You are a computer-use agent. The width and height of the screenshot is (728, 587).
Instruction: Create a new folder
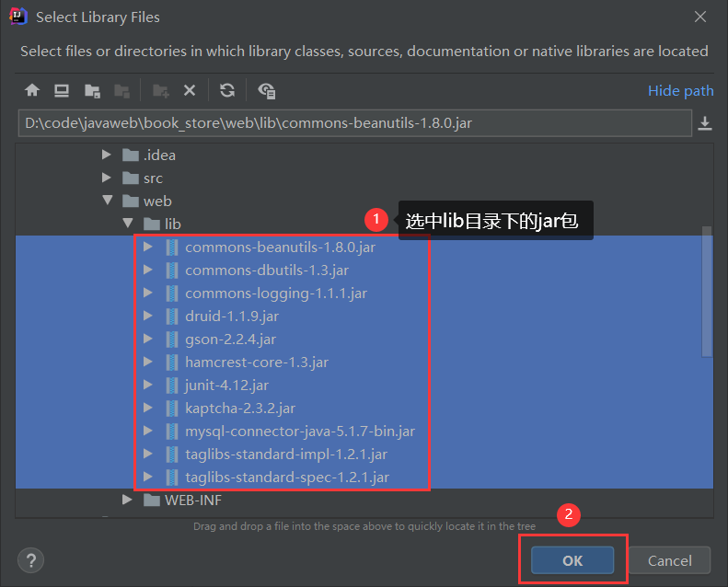161,90
